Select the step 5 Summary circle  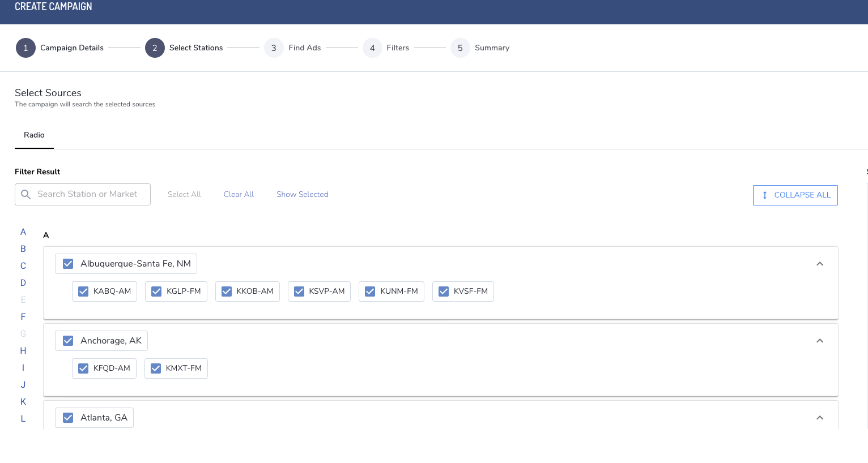460,48
